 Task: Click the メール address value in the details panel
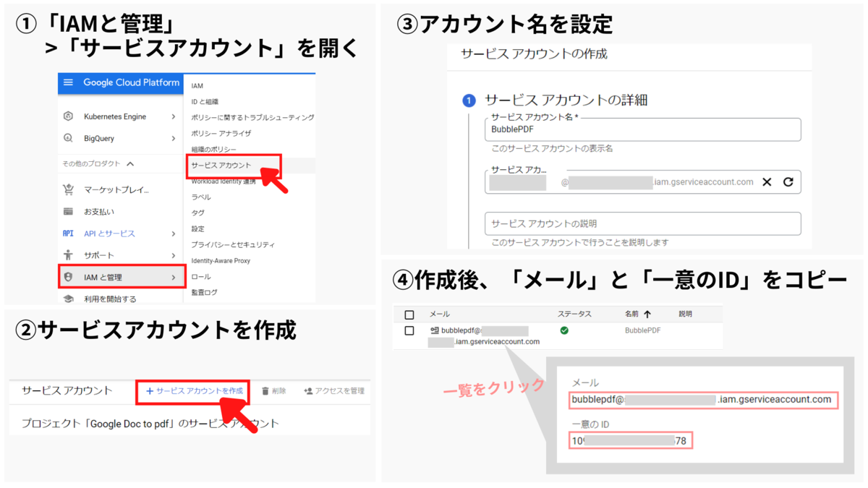click(703, 400)
